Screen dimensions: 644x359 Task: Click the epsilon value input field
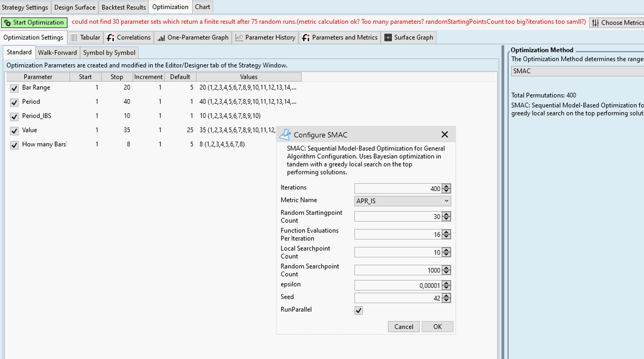pyautogui.click(x=398, y=286)
